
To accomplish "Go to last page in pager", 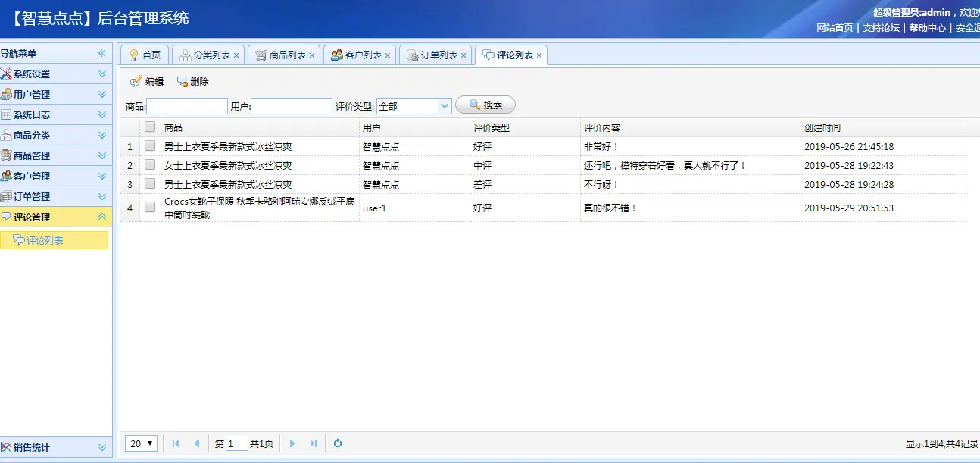I will tap(314, 443).
